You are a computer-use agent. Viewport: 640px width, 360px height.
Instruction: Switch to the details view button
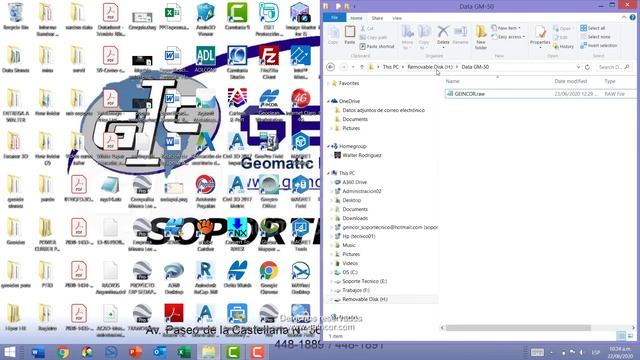click(621, 336)
